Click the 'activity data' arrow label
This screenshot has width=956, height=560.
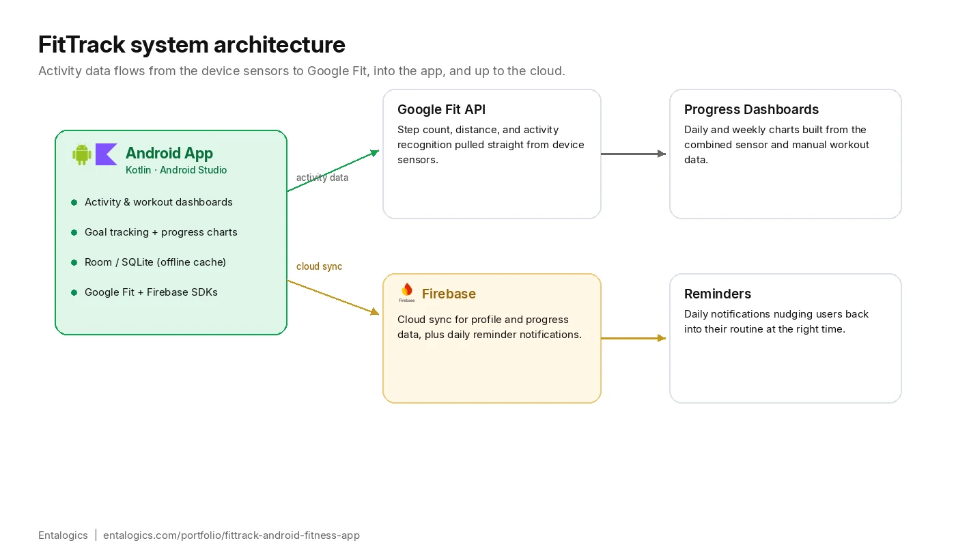click(322, 178)
